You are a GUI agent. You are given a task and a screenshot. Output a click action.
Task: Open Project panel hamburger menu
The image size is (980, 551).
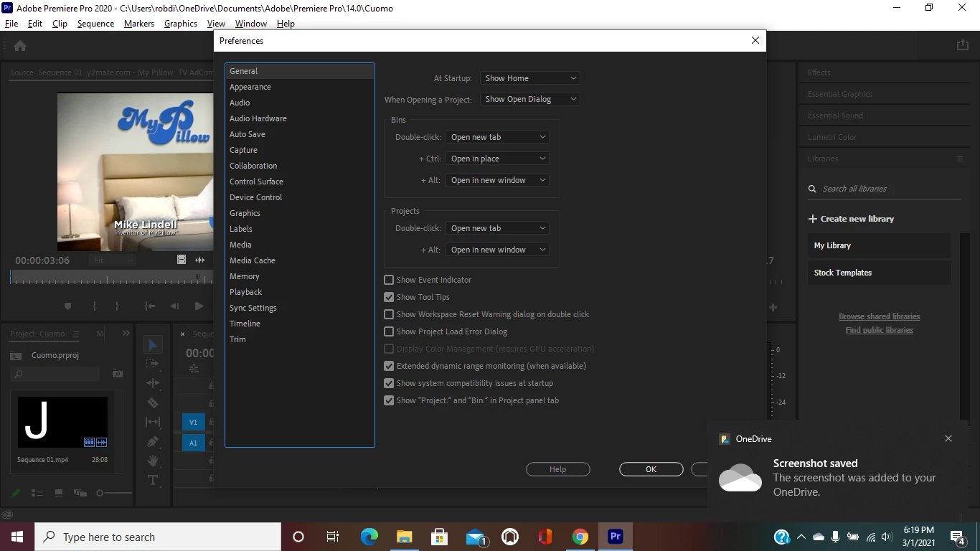tap(75, 334)
